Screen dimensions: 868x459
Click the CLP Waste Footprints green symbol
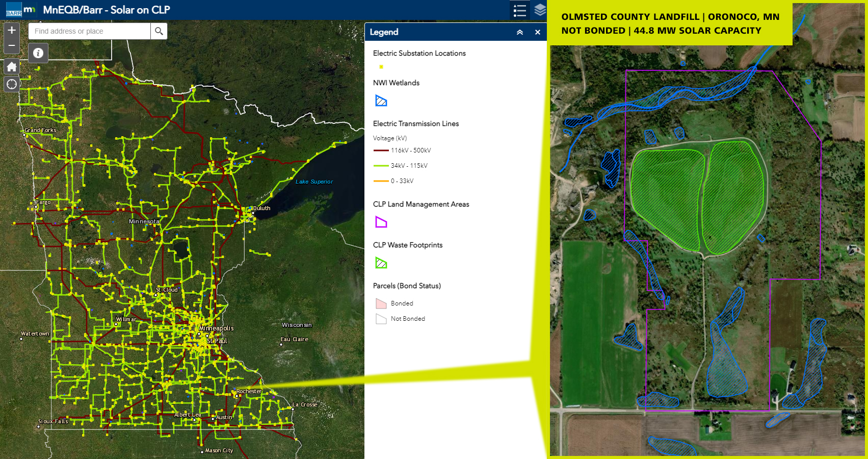point(381,263)
